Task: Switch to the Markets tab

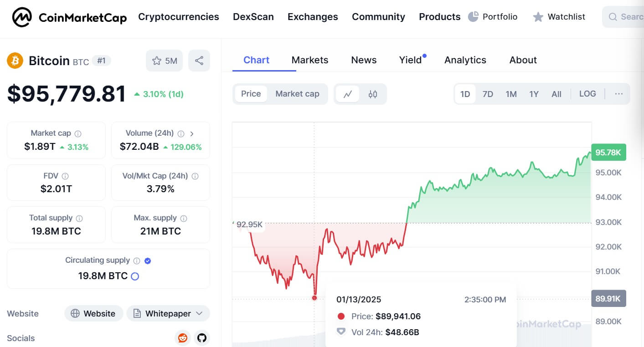Action: (309, 60)
